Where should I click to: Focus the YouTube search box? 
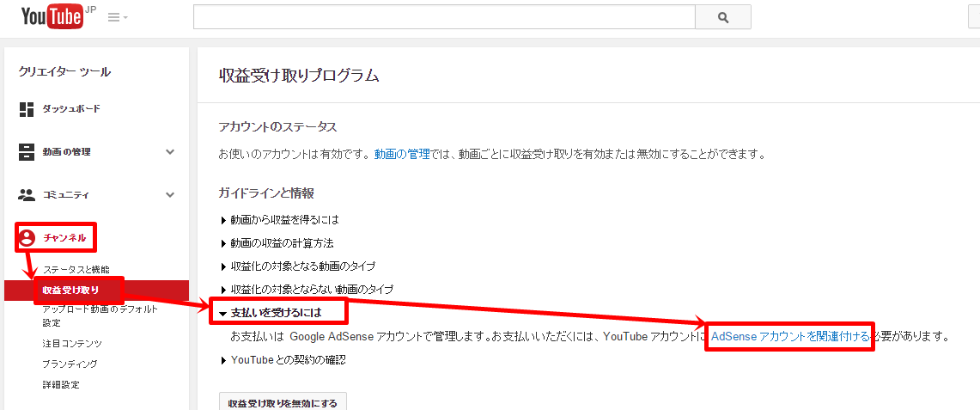point(444,17)
